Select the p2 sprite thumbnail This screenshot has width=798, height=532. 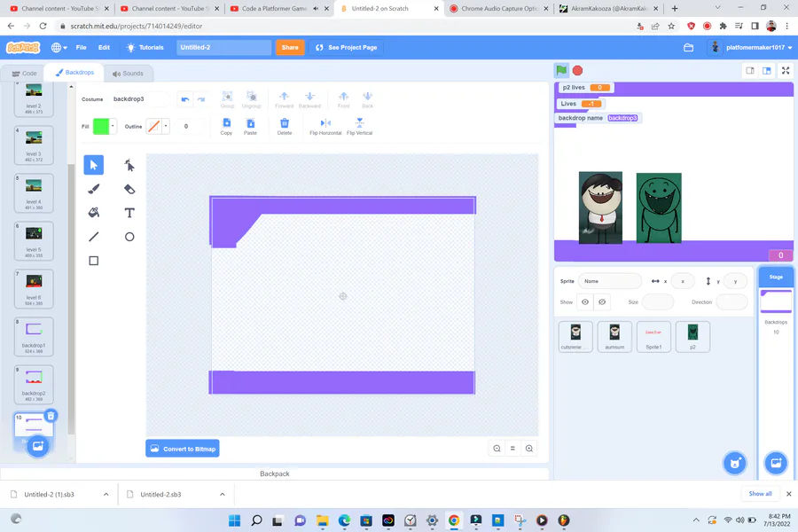pos(692,337)
